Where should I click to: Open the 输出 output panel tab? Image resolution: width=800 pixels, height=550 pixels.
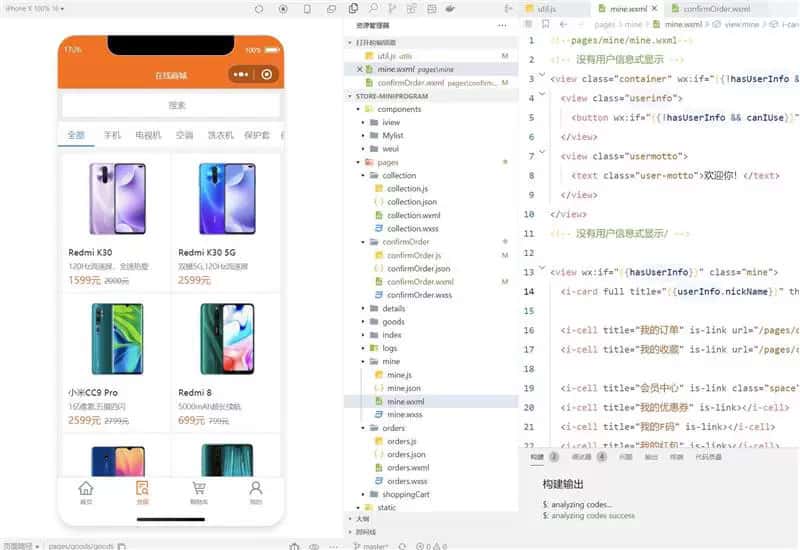[x=651, y=457]
